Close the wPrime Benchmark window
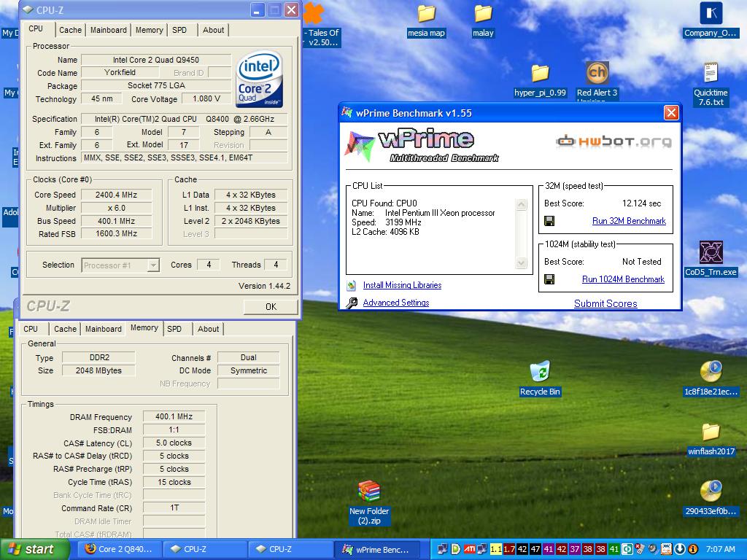747x560 pixels. [671, 113]
